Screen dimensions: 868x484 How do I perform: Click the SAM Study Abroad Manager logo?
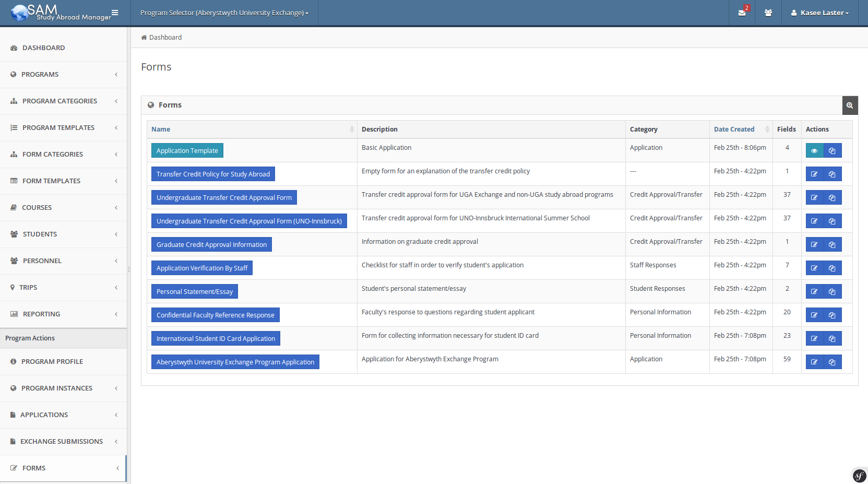[x=61, y=13]
